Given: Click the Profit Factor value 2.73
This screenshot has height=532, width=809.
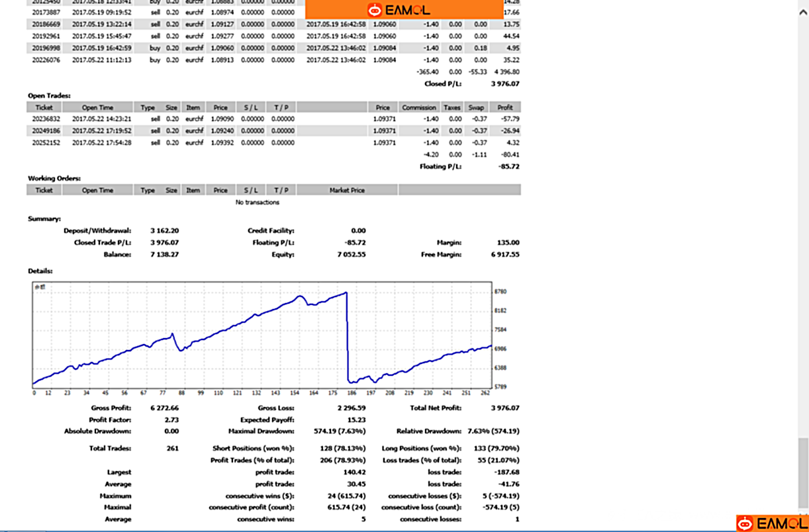Looking at the screenshot, I should click(x=171, y=420).
